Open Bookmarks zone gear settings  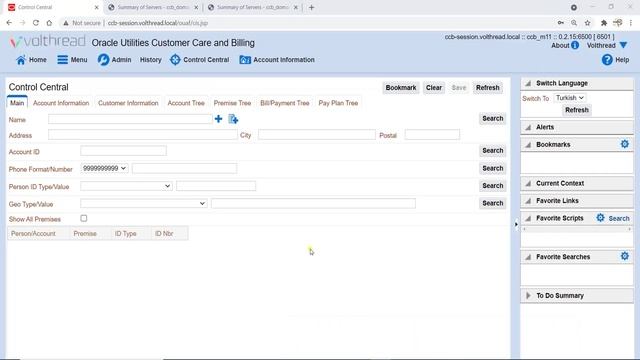point(624,144)
